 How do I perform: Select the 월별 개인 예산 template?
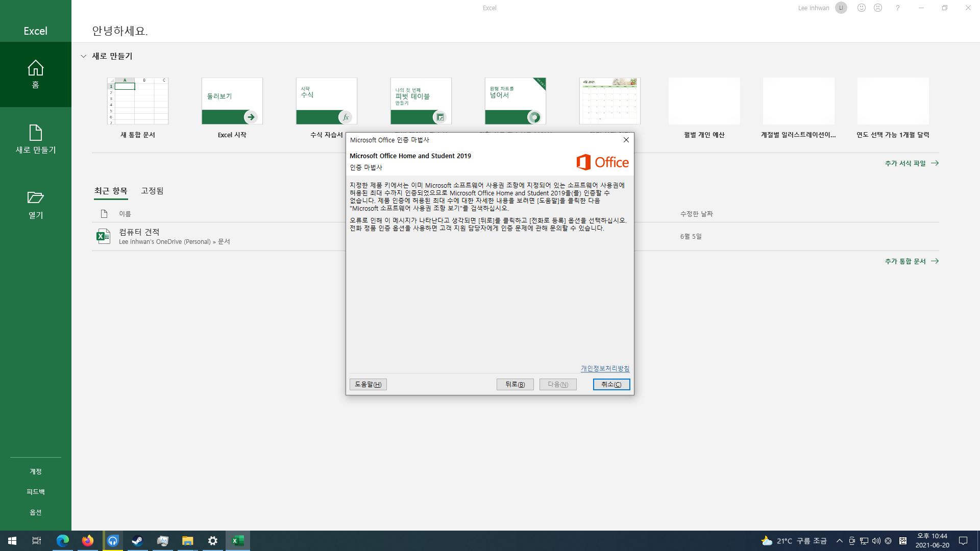pyautogui.click(x=704, y=108)
